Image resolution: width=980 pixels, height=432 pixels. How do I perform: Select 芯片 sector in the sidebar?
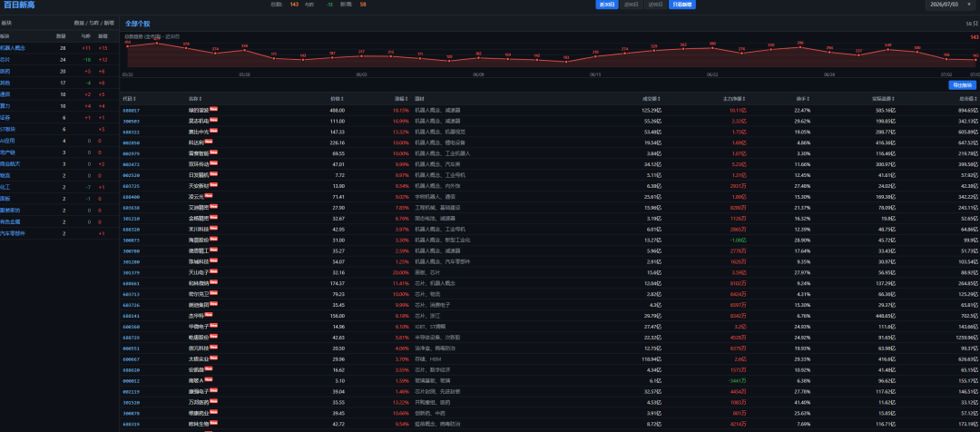[x=5, y=59]
